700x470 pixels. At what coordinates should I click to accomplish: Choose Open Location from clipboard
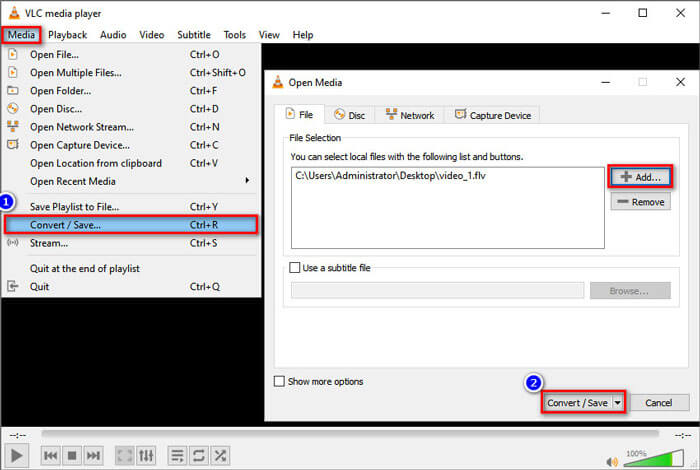pos(131,163)
